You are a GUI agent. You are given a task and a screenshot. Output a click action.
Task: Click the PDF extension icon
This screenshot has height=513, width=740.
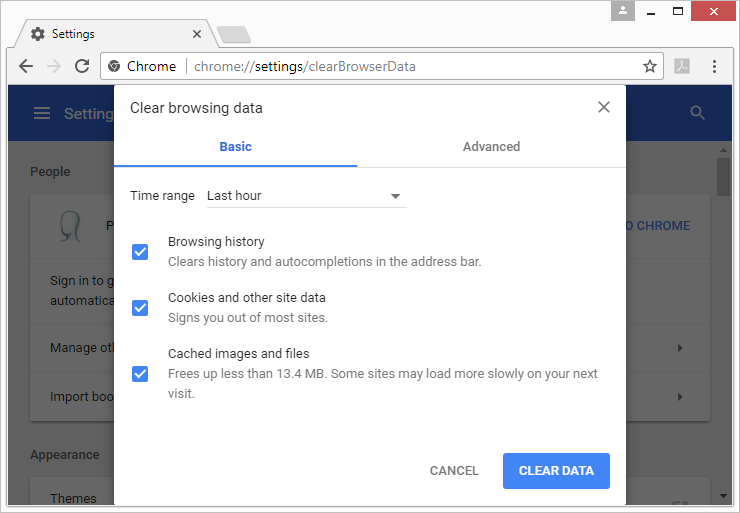point(682,67)
